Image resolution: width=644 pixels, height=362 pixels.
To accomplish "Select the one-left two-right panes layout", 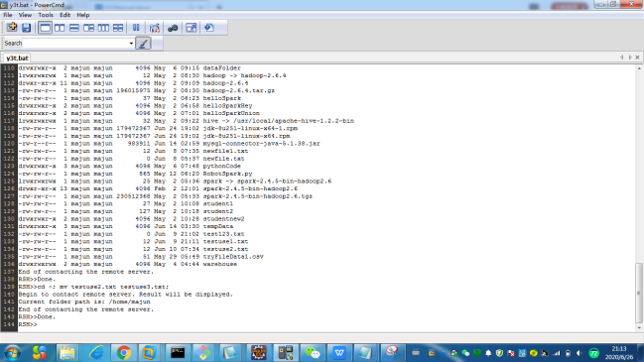I will point(88,28).
